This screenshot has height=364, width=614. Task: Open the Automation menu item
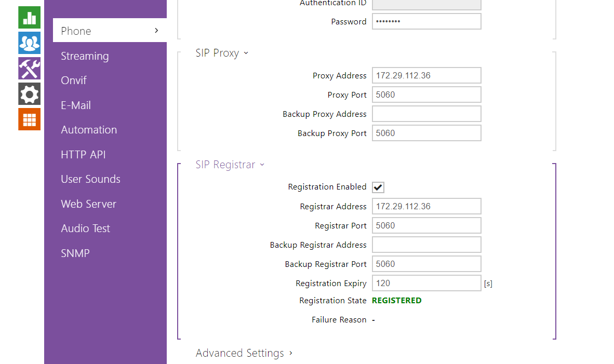pyautogui.click(x=89, y=130)
